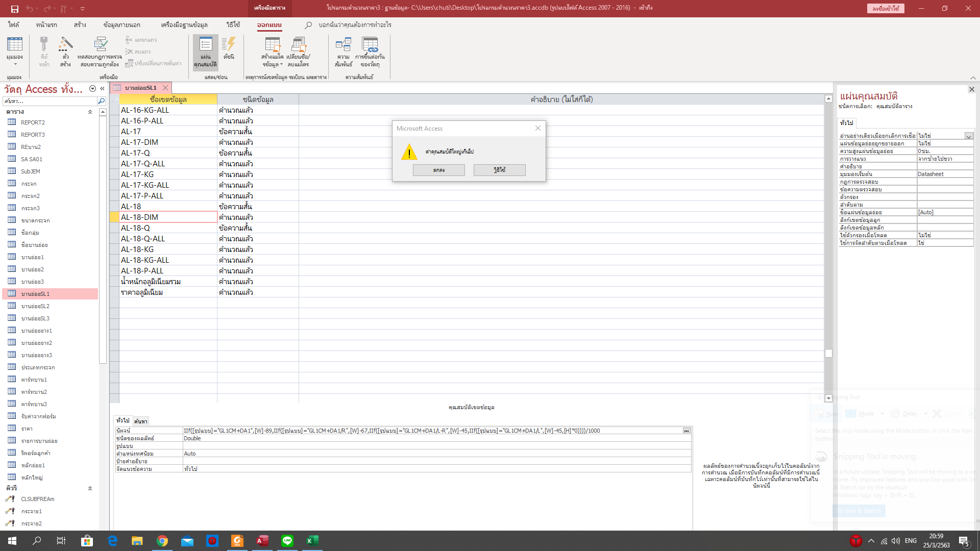
Task: Click expression builder ellipsis button
Action: pos(687,431)
